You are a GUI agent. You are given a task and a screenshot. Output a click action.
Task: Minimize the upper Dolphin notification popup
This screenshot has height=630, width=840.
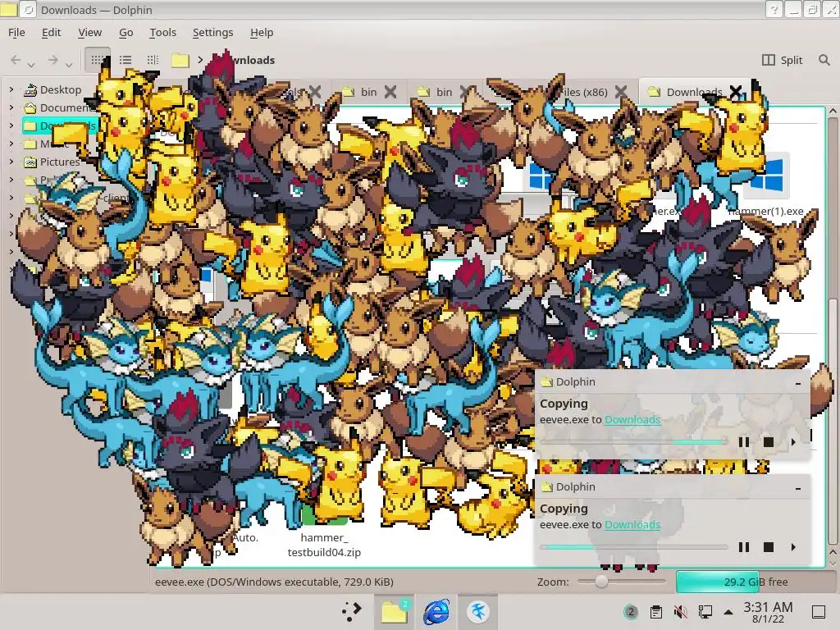(x=798, y=382)
